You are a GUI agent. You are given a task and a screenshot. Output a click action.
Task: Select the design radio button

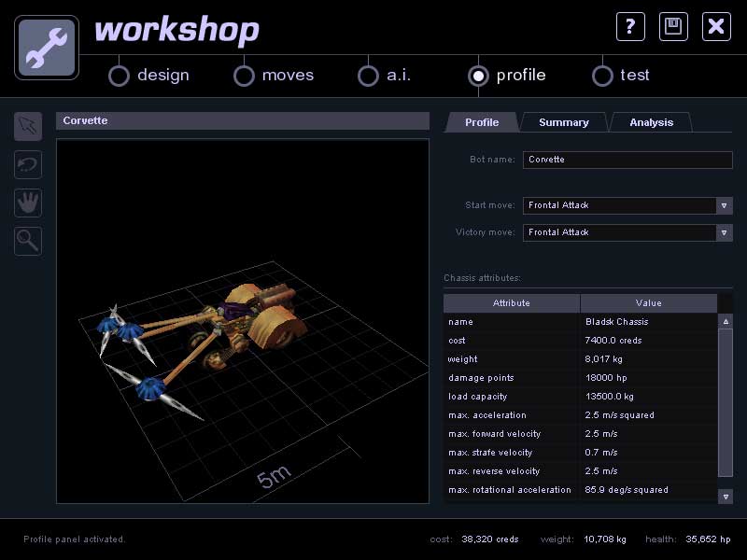click(x=119, y=76)
